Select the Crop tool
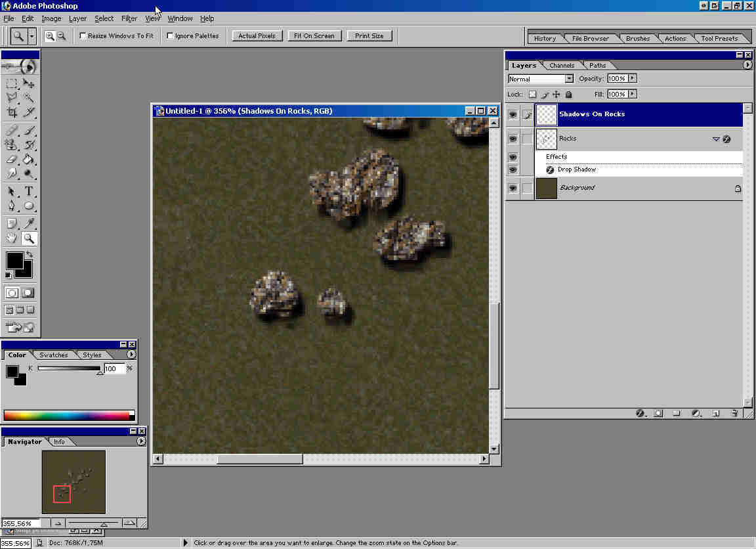The image size is (756, 549). (x=12, y=113)
